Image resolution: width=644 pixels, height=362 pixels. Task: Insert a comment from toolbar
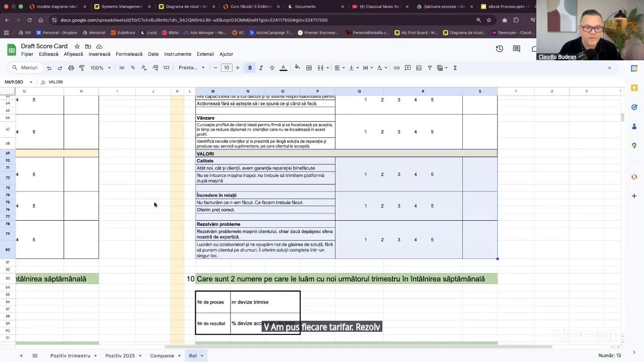[x=408, y=68]
